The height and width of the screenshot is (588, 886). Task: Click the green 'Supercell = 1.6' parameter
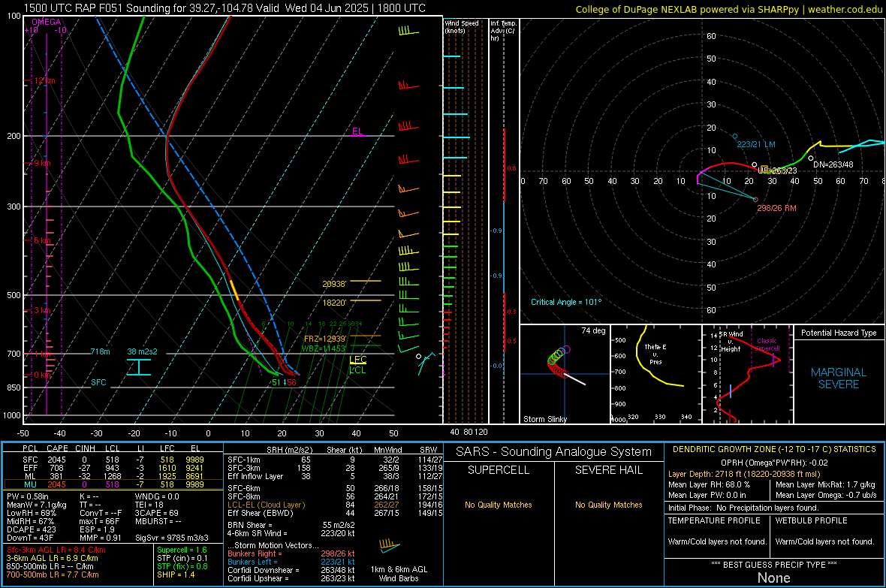click(182, 550)
